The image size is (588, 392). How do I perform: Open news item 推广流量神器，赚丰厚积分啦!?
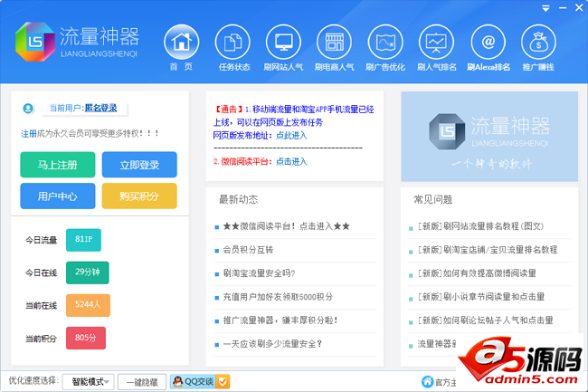pos(280,320)
